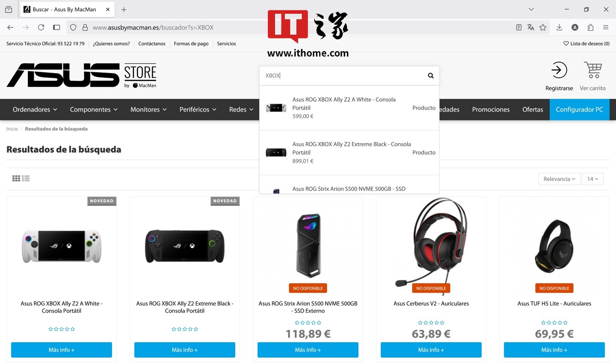Viewport: 616px width, 364px height.
Task: Go to Promociones menu item
Action: (491, 109)
